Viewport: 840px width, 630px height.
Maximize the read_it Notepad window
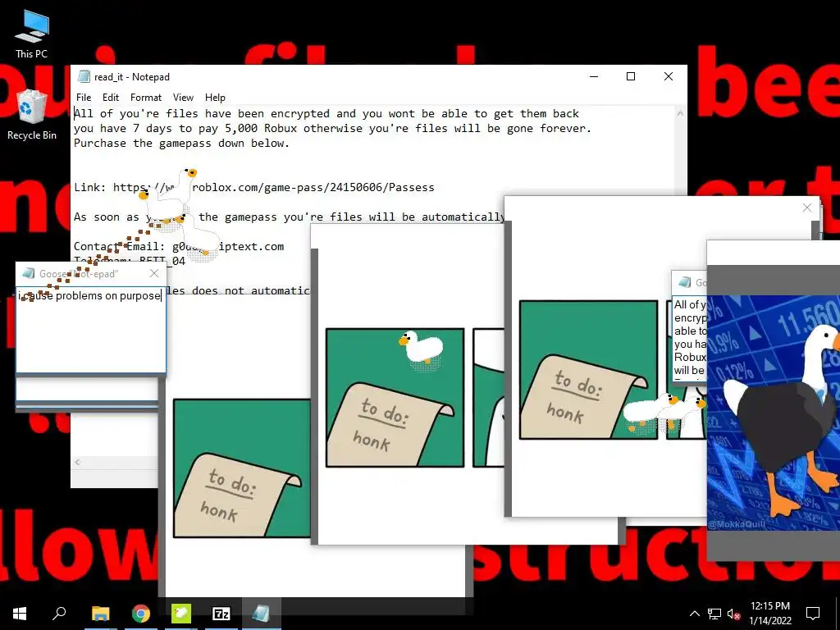[631, 76]
